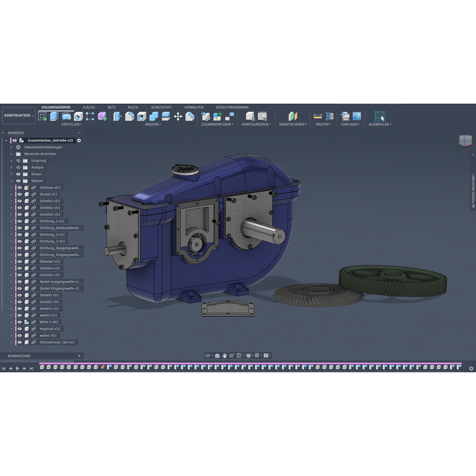Click the ViewCube in the viewport
The width and height of the screenshot is (476, 476).
(x=466, y=140)
